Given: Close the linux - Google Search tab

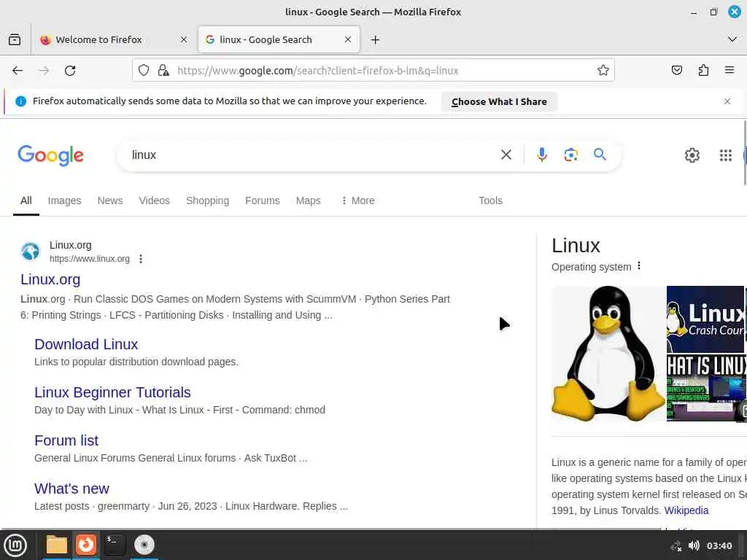Looking at the screenshot, I should [348, 39].
